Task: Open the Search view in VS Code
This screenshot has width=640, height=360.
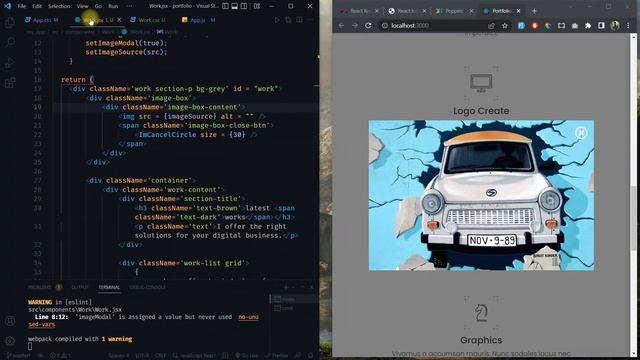Action: point(10,42)
